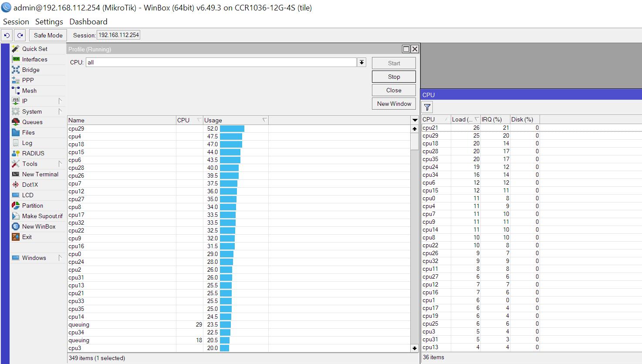Click the Session address field
The image size is (642, 364).
coord(118,35)
